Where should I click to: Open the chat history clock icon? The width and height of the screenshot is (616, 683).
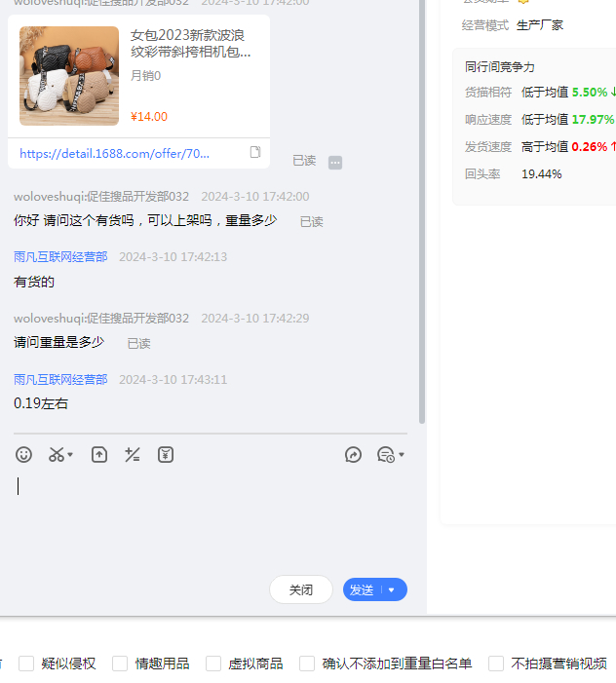pyautogui.click(x=385, y=454)
